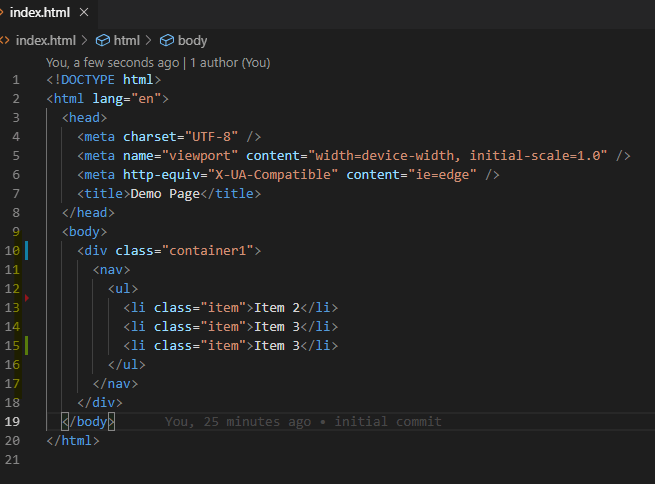
Task: Click the "ie=edge" content value
Action: pos(442,175)
